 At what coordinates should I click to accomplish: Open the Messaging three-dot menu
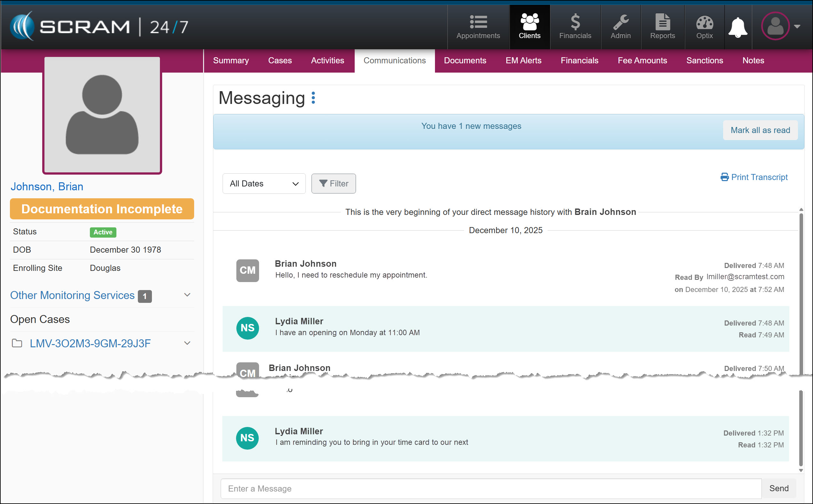pos(313,98)
